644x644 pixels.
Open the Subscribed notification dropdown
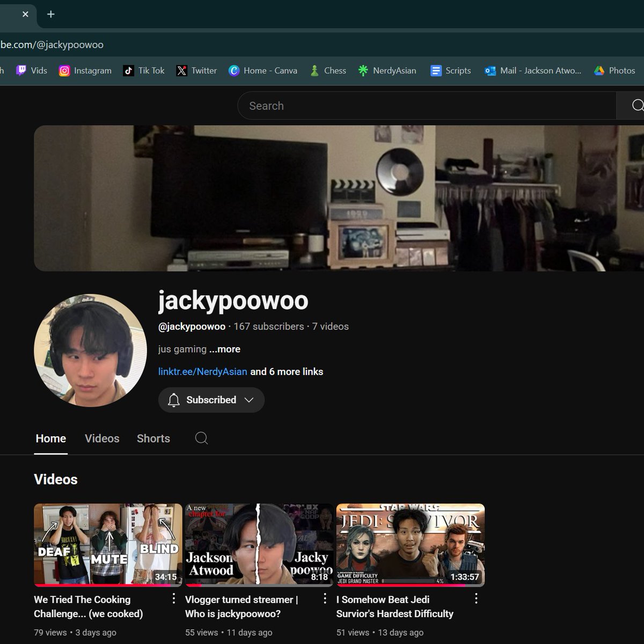pyautogui.click(x=211, y=400)
